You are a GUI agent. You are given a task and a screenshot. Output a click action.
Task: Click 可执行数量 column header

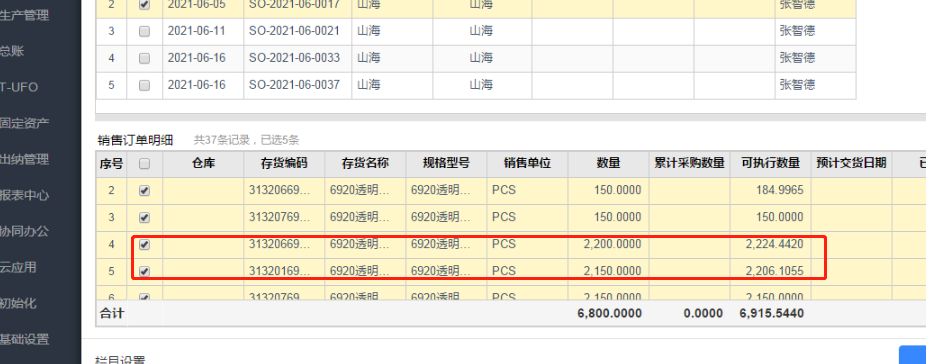(770, 164)
